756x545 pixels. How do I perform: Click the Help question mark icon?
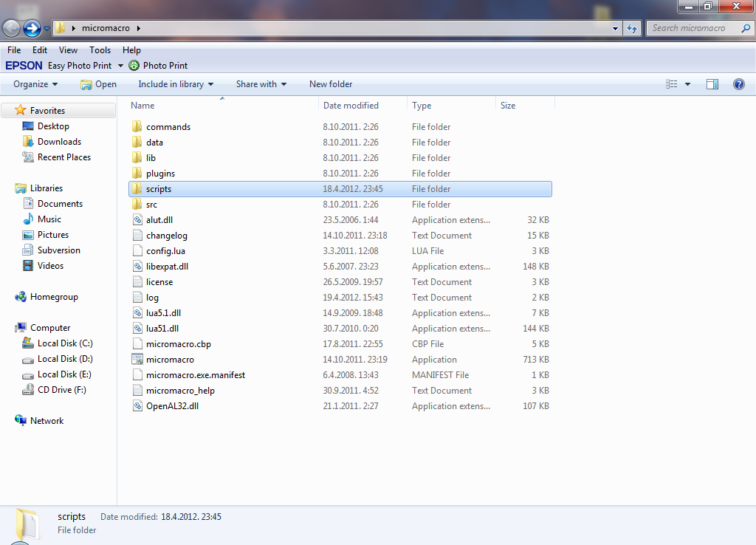pyautogui.click(x=738, y=84)
